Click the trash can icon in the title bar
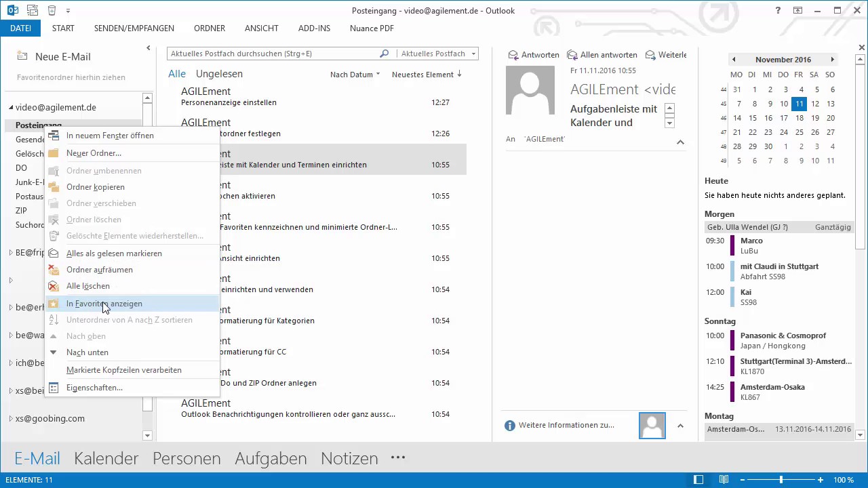 coord(52,10)
